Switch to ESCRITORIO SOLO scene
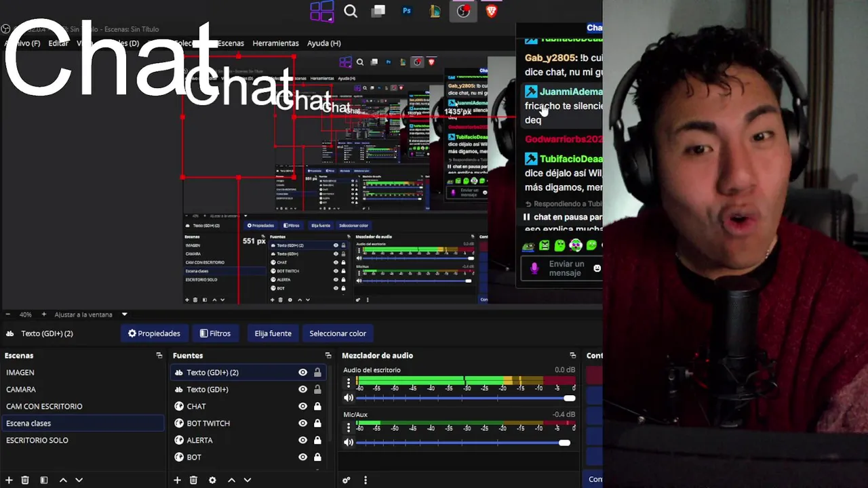 pyautogui.click(x=83, y=440)
